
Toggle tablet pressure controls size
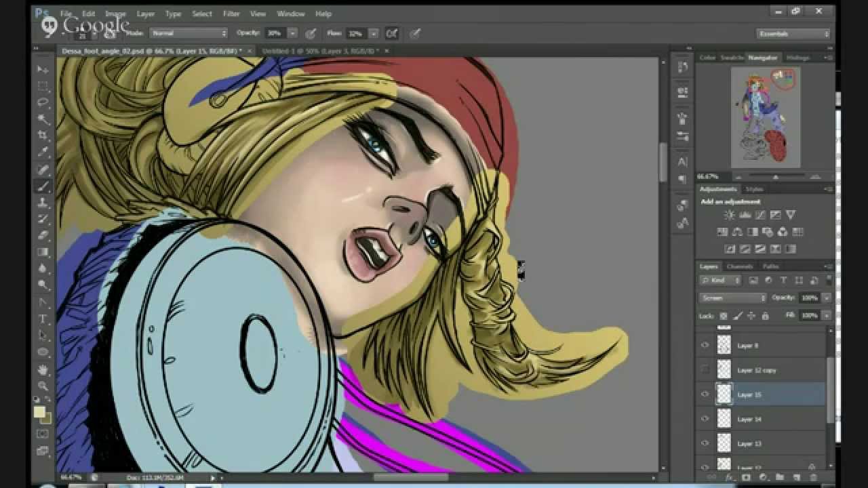[x=414, y=33]
